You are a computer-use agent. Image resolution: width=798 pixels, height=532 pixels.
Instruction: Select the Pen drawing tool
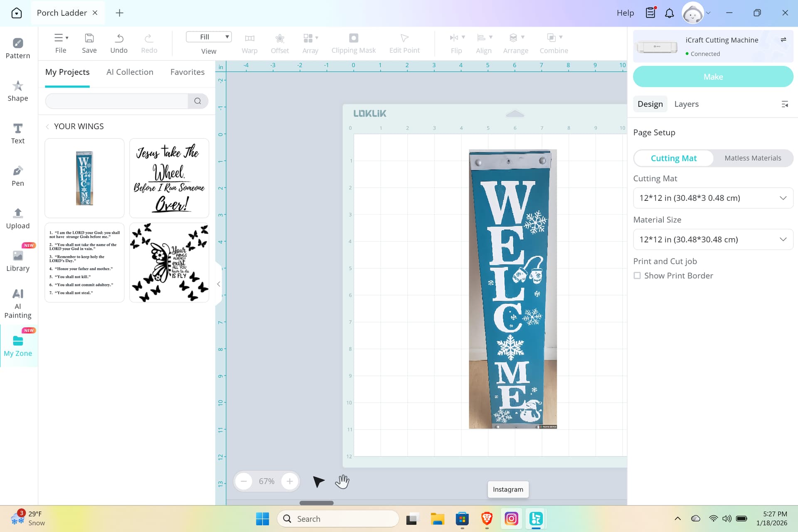click(17, 176)
